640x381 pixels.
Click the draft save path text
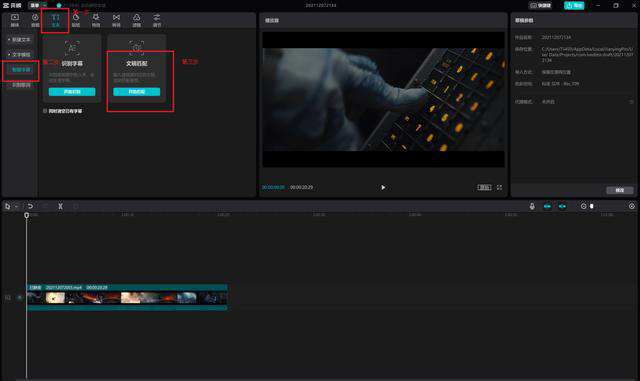pos(587,54)
